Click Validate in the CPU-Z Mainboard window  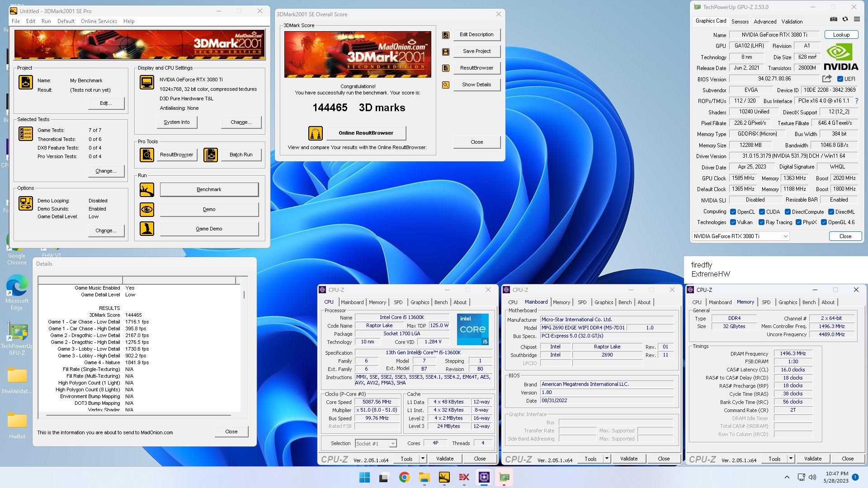(629, 459)
